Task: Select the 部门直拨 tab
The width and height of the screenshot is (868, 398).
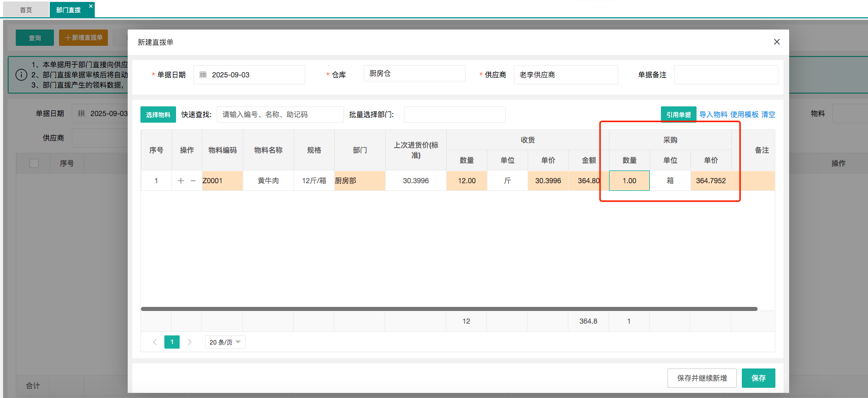Action: coord(69,10)
